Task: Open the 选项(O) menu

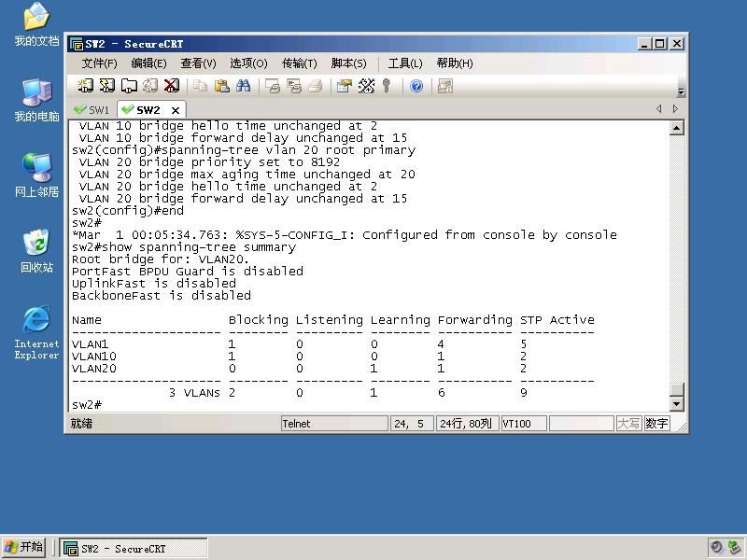Action: [x=248, y=63]
